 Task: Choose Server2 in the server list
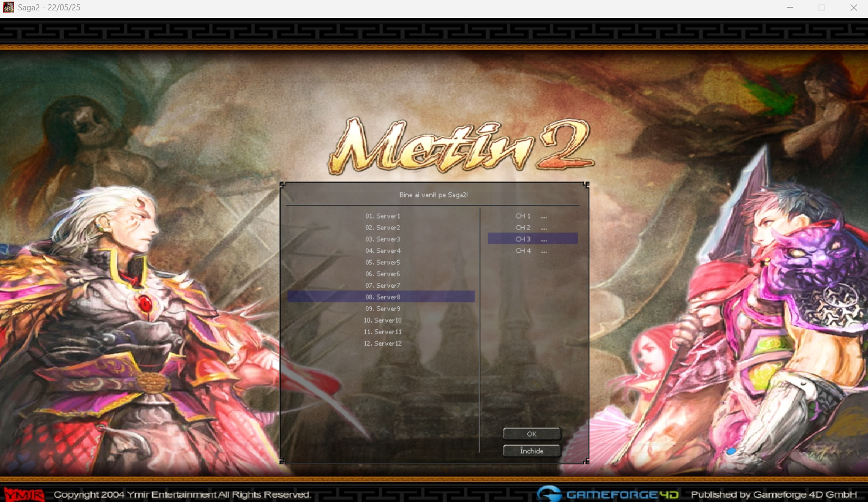382,228
